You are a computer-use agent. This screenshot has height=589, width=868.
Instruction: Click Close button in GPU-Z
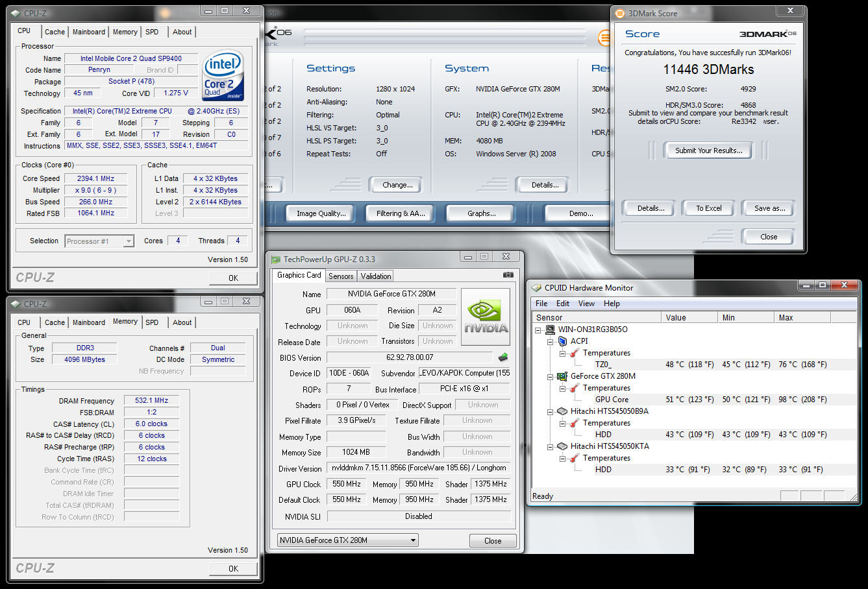pos(493,540)
